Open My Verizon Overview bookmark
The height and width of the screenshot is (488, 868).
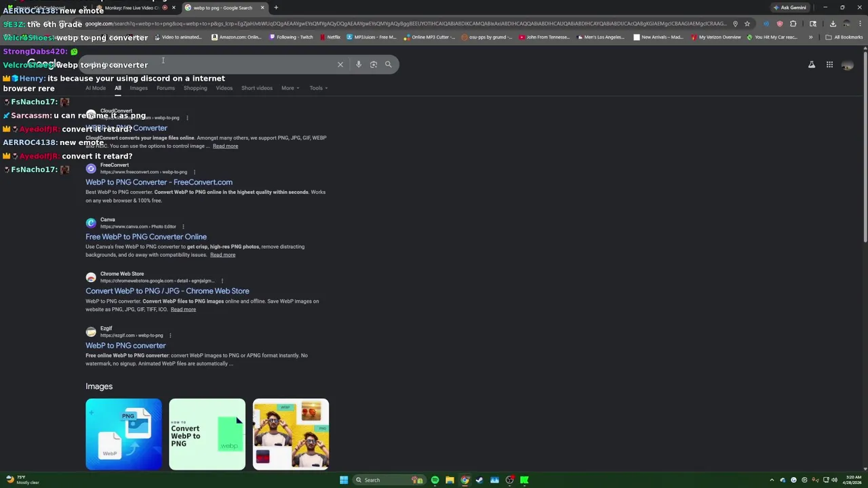pyautogui.click(x=715, y=37)
